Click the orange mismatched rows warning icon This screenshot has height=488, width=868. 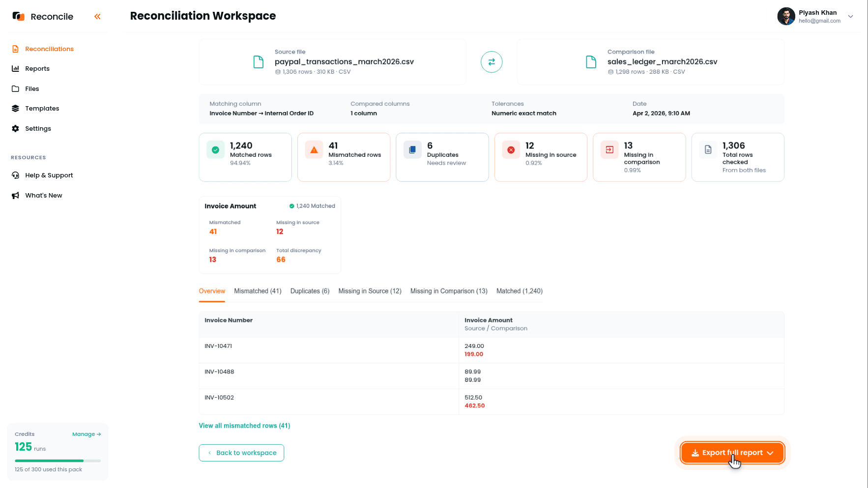coord(314,150)
